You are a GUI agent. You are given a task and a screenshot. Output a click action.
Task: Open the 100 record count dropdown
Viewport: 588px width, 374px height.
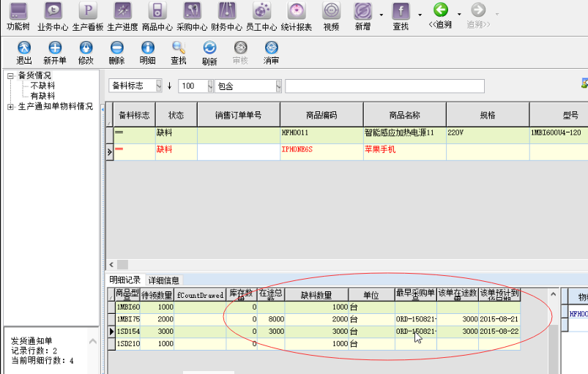pos(210,86)
